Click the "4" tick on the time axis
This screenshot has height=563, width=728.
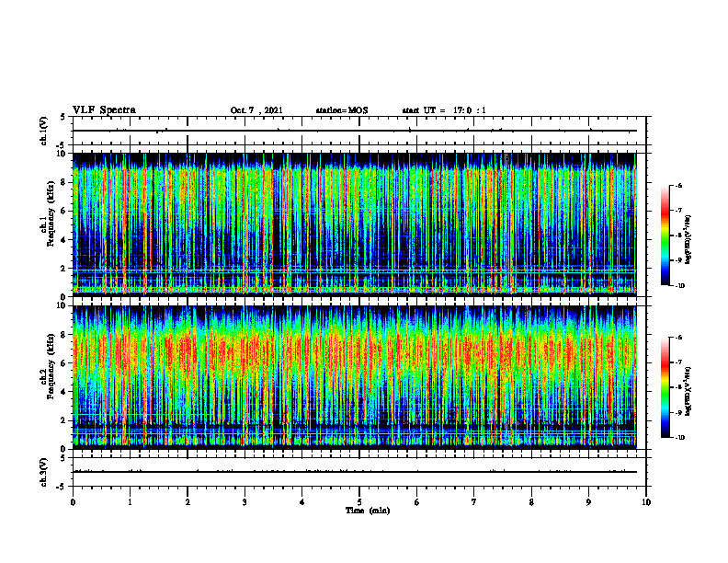point(302,502)
